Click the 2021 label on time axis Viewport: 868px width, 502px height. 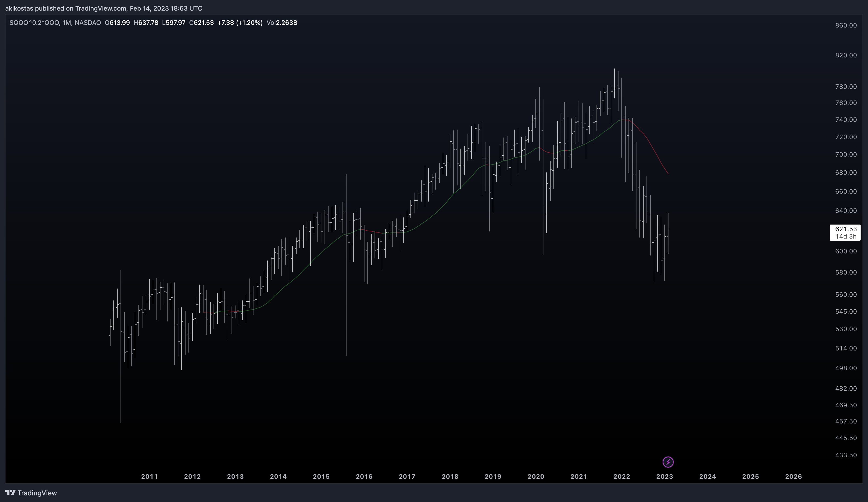pyautogui.click(x=579, y=477)
